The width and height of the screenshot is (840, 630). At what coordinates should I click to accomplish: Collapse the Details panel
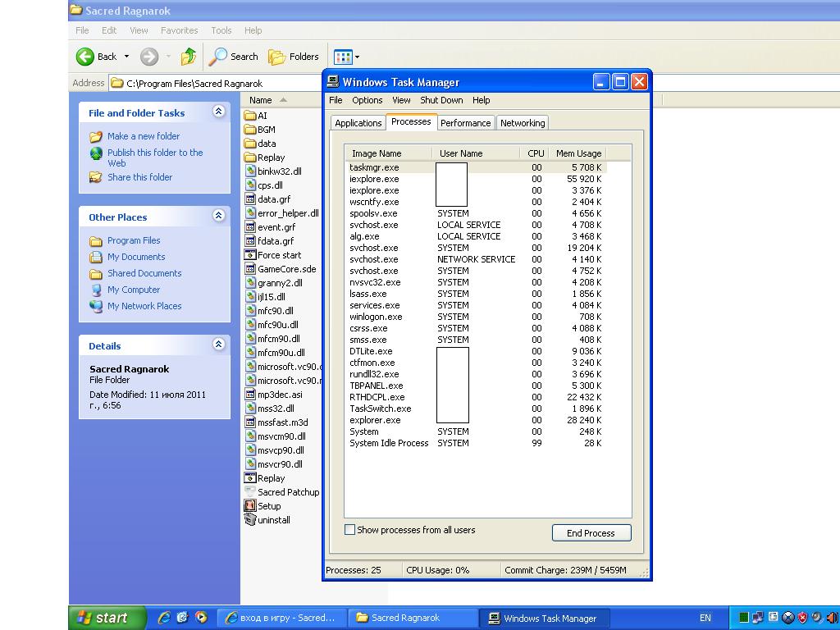[218, 345]
